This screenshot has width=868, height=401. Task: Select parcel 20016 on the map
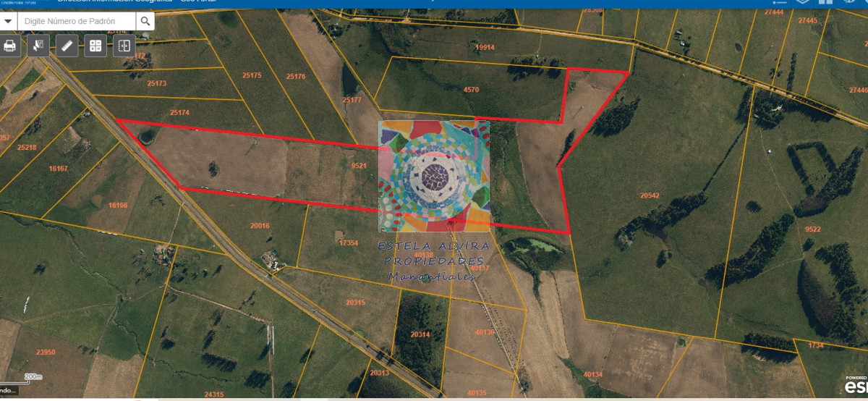tap(260, 226)
